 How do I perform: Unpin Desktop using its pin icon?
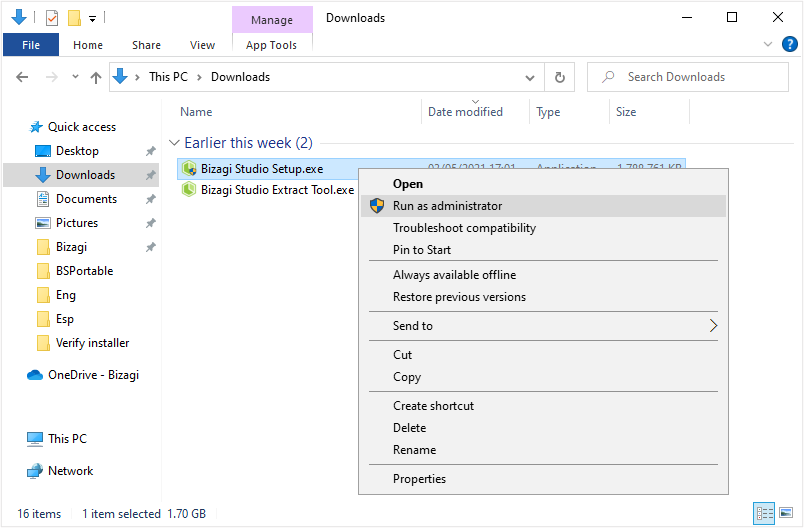tap(150, 151)
